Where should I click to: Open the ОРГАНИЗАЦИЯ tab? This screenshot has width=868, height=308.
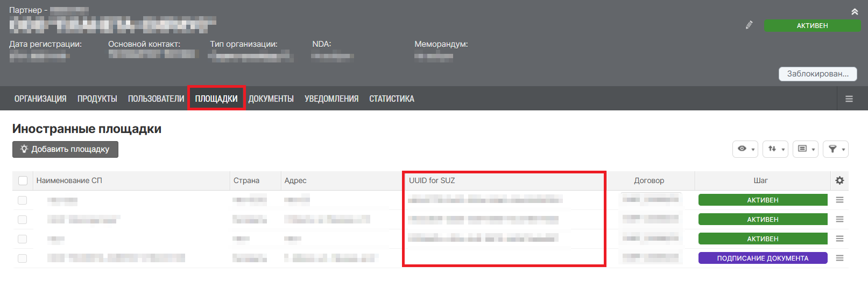(40, 99)
